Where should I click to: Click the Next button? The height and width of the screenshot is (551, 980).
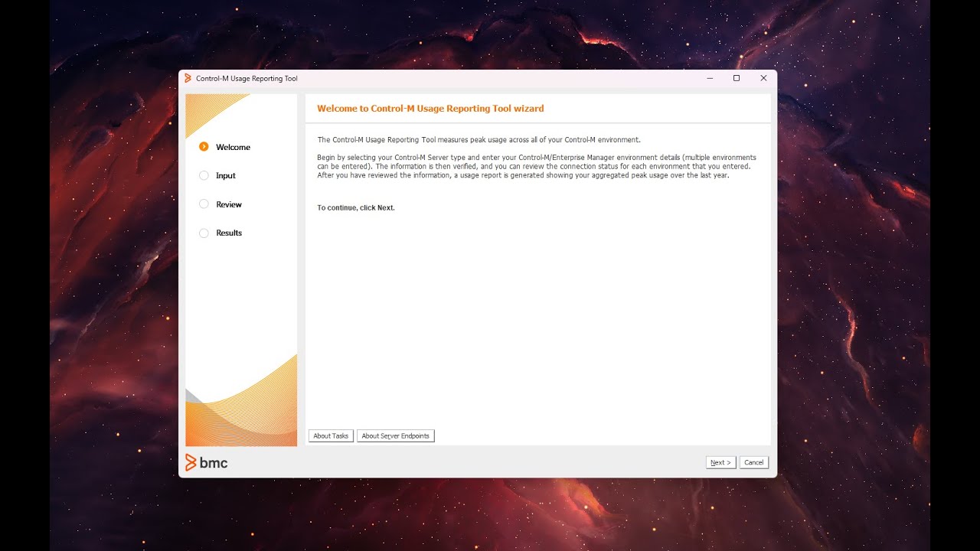click(720, 462)
